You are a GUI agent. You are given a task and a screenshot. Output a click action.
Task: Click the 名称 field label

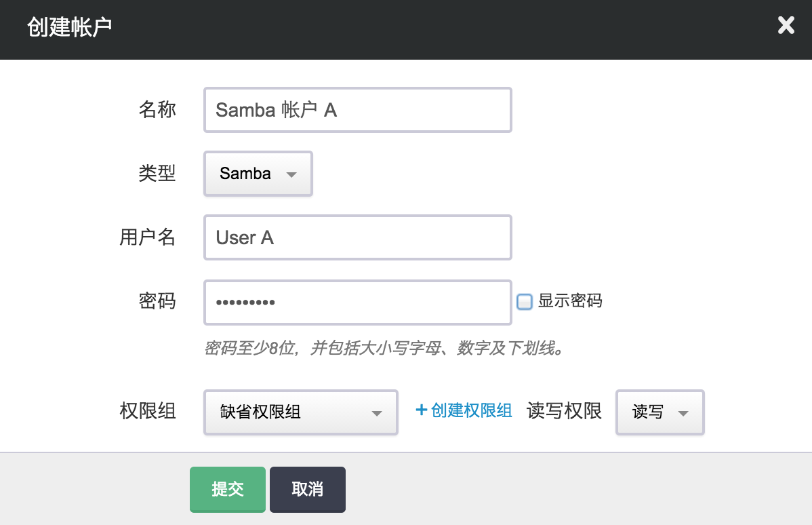[157, 110]
